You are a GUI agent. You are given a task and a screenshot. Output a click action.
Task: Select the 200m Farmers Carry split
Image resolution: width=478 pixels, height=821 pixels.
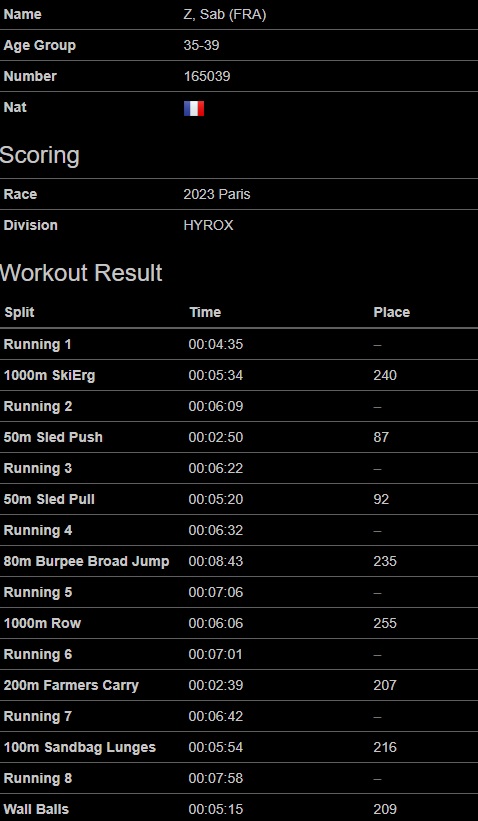click(71, 685)
